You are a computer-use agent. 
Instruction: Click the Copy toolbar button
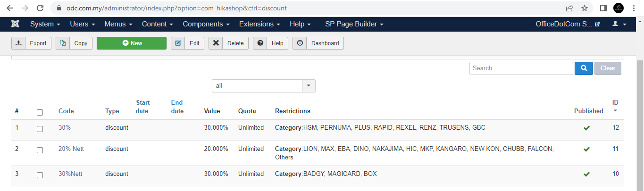74,43
